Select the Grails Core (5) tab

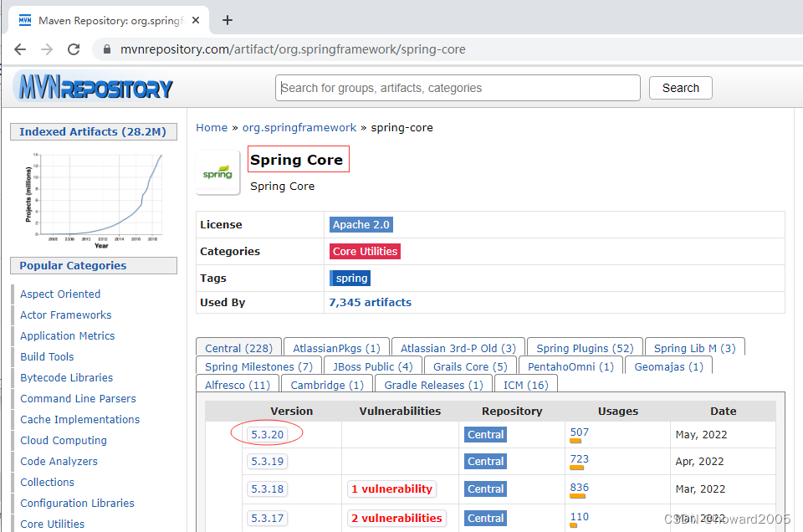coord(470,366)
